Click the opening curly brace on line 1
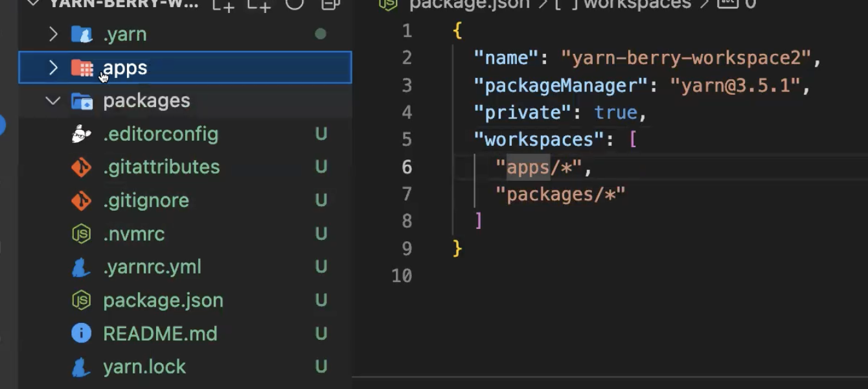Viewport: 868px width, 389px height. pyautogui.click(x=457, y=31)
